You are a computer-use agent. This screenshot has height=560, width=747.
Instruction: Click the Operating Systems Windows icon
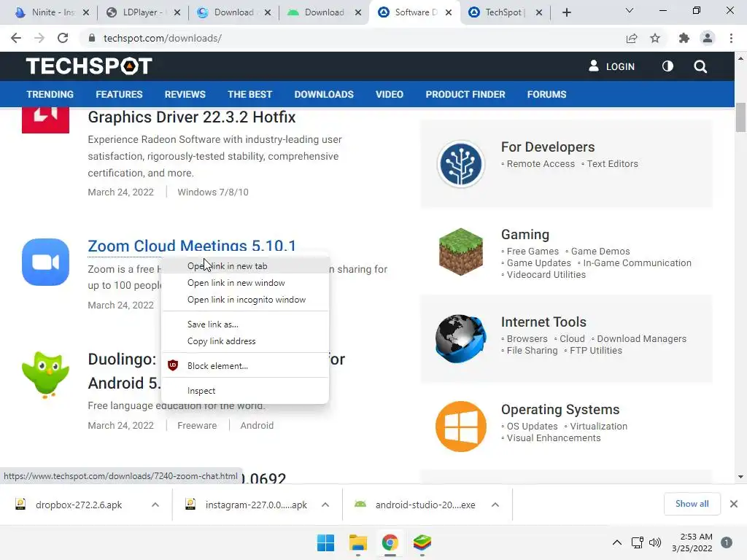click(x=461, y=426)
